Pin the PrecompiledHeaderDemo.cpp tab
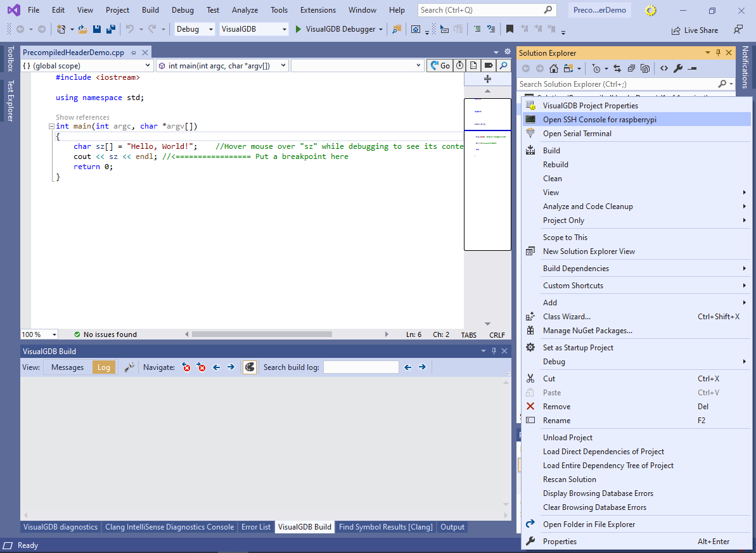The width and height of the screenshot is (756, 553). pos(134,53)
